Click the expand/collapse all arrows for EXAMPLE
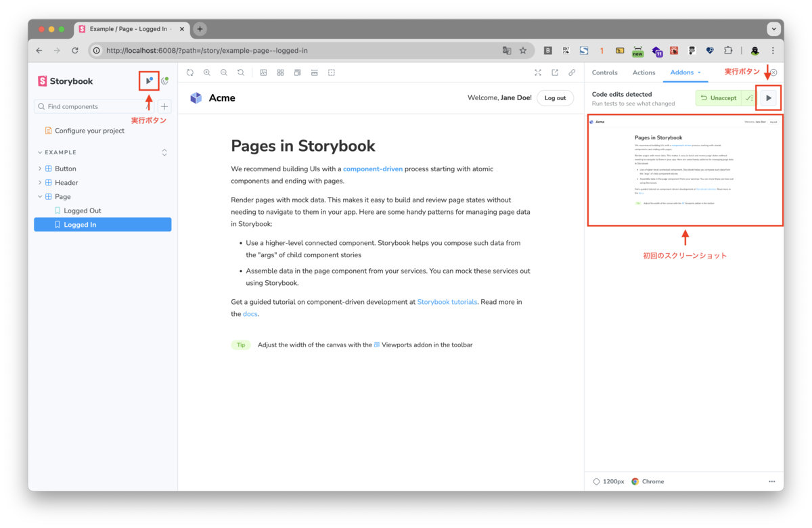Screen dimensions: 812x528 [164, 152]
